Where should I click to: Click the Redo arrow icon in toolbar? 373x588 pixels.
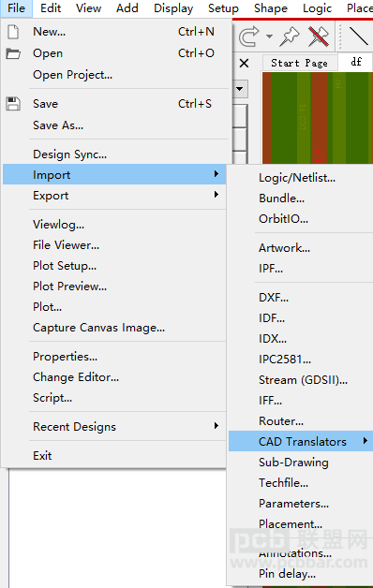pyautogui.click(x=248, y=37)
